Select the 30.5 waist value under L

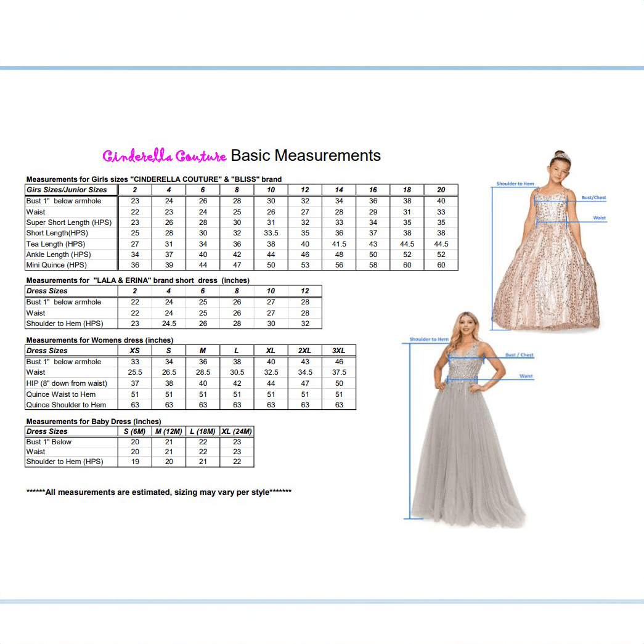237,372
